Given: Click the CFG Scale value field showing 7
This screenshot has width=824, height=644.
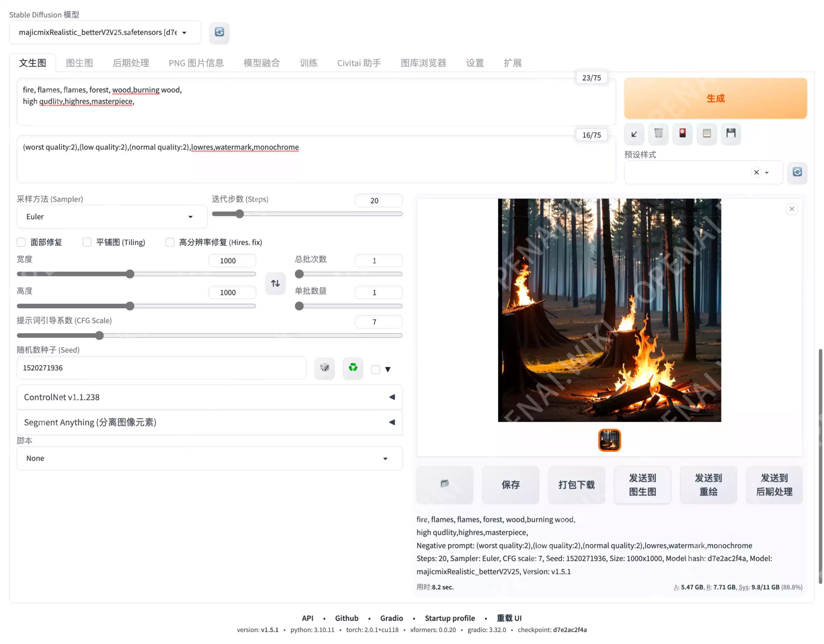Looking at the screenshot, I should (379, 322).
